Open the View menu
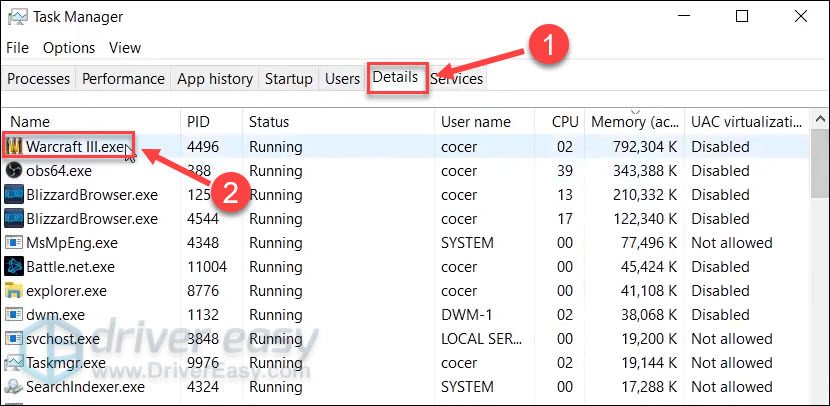 coord(125,48)
